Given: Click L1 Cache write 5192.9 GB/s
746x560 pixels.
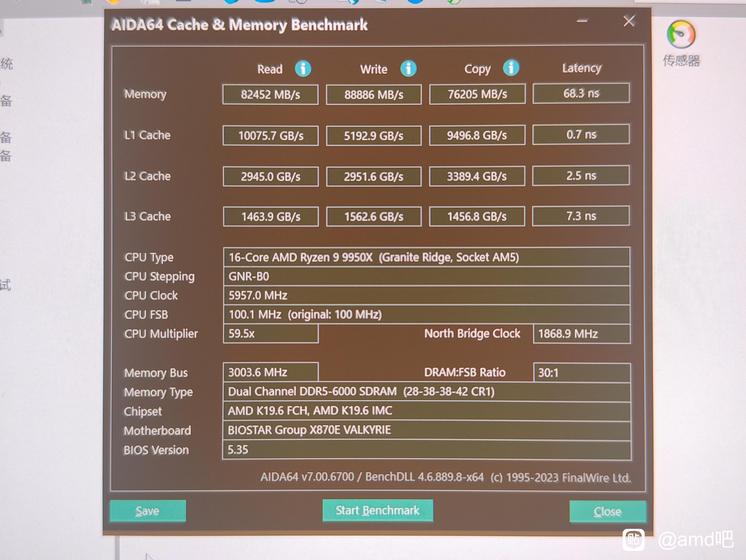Looking at the screenshot, I should pos(374,135).
